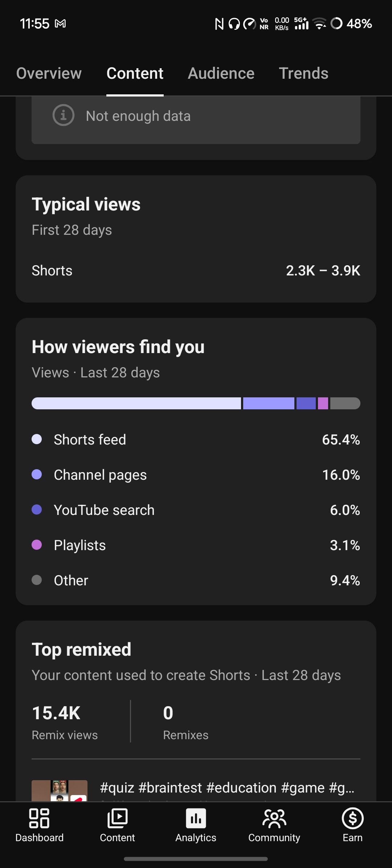Image resolution: width=392 pixels, height=868 pixels.
Task: Tap the YouTube search traffic source row
Action: [196, 510]
